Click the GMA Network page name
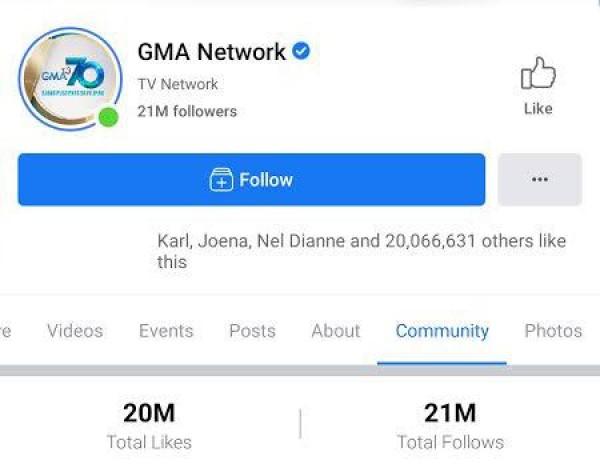Image resolution: width=600 pixels, height=468 pixels. tap(211, 52)
